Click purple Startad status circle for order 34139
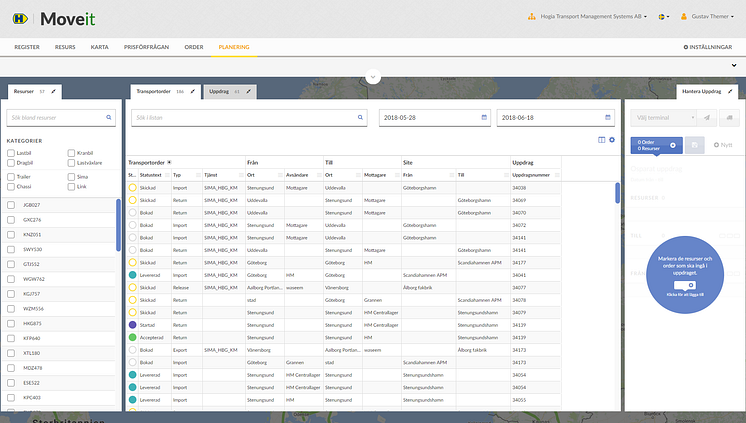 point(133,325)
